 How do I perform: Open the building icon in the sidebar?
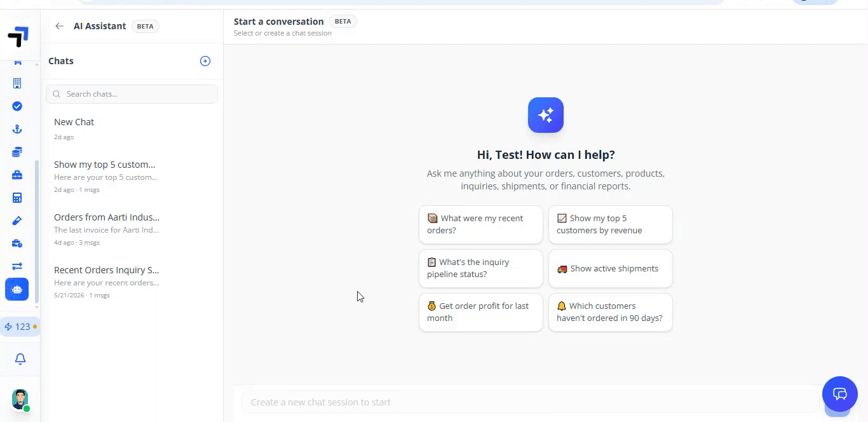click(17, 83)
